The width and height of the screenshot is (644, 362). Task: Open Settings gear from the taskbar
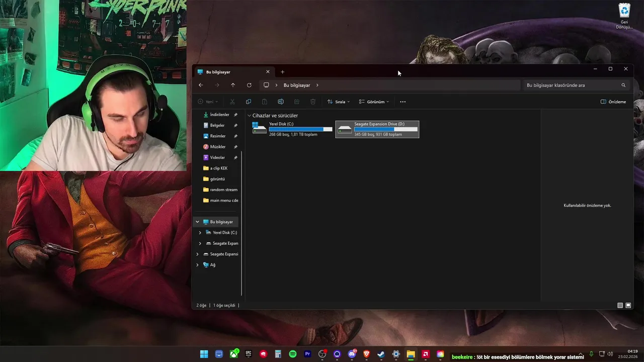point(396,354)
